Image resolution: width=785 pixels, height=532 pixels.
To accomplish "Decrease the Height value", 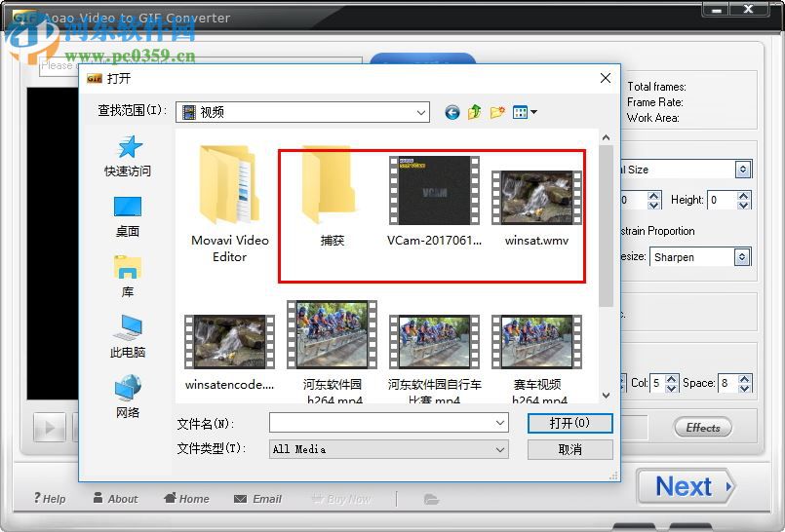I will point(744,205).
